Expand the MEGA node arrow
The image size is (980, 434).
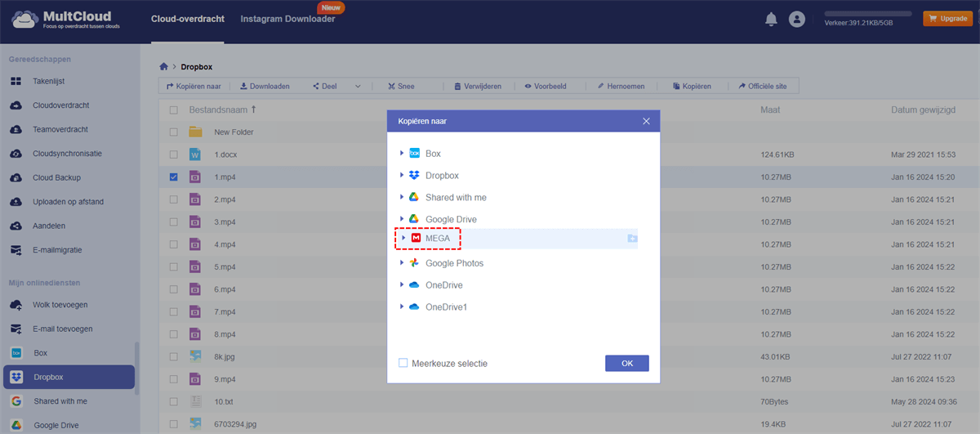pos(404,238)
